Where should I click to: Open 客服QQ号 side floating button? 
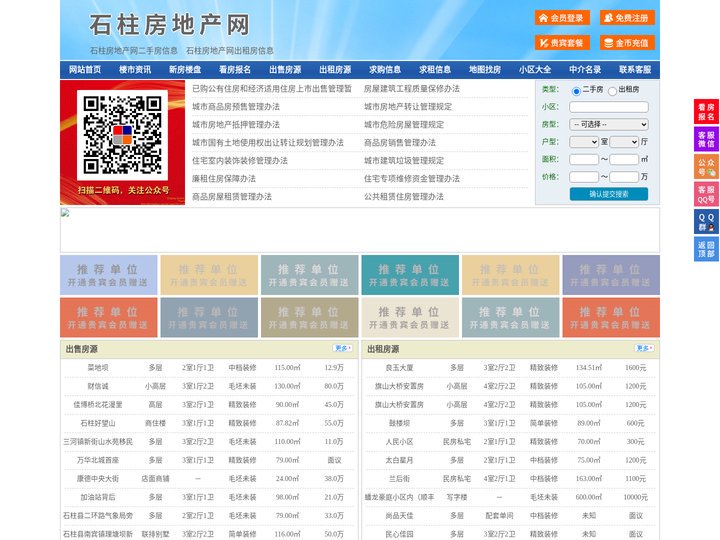tap(706, 194)
